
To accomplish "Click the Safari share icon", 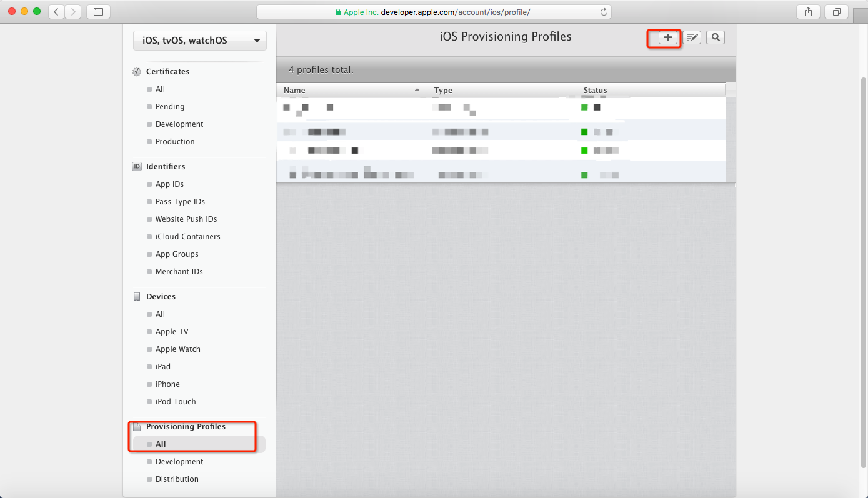I will [808, 12].
